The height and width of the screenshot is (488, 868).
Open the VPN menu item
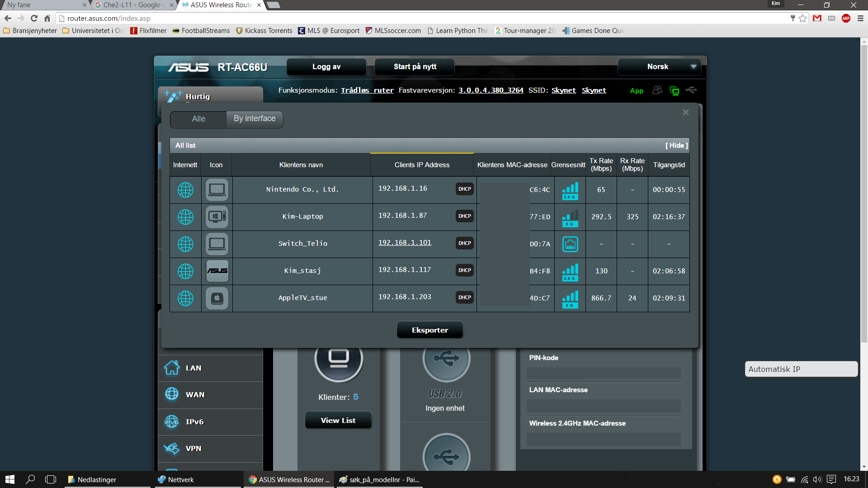(x=210, y=449)
